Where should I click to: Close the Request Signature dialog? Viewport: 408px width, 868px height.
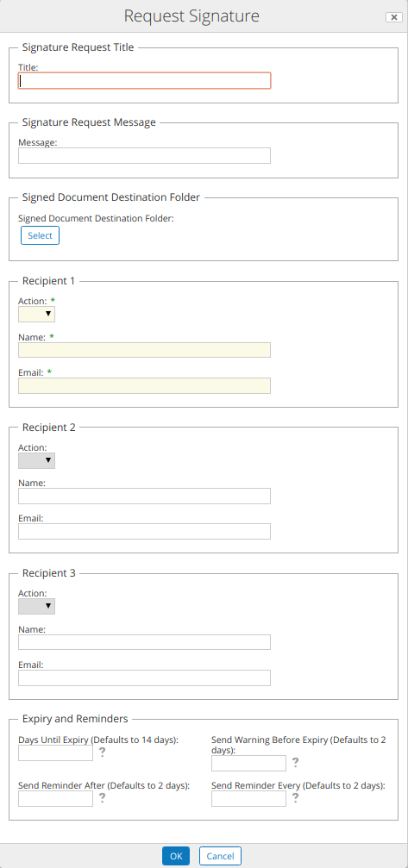click(x=393, y=17)
